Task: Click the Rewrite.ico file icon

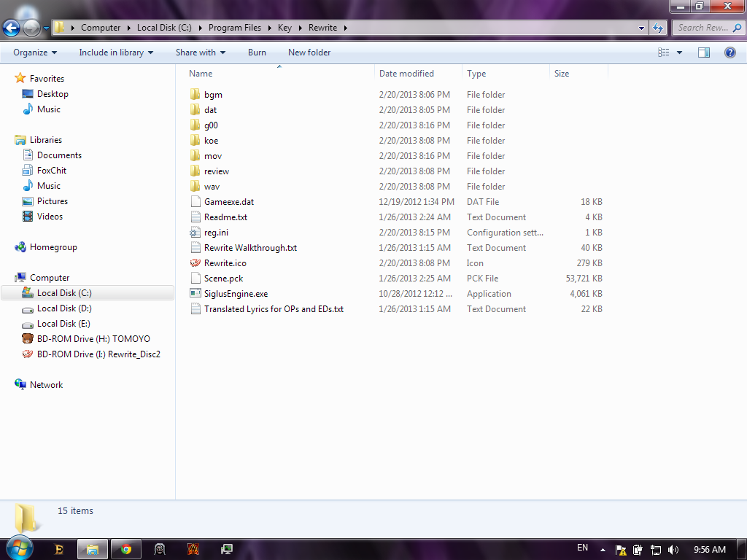Action: pyautogui.click(x=195, y=263)
